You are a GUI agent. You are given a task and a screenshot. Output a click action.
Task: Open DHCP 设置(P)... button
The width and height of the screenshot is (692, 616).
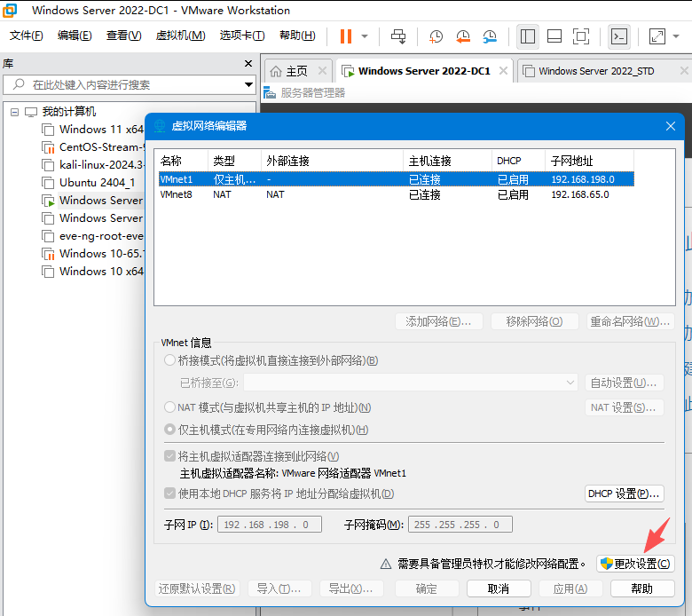pyautogui.click(x=624, y=494)
